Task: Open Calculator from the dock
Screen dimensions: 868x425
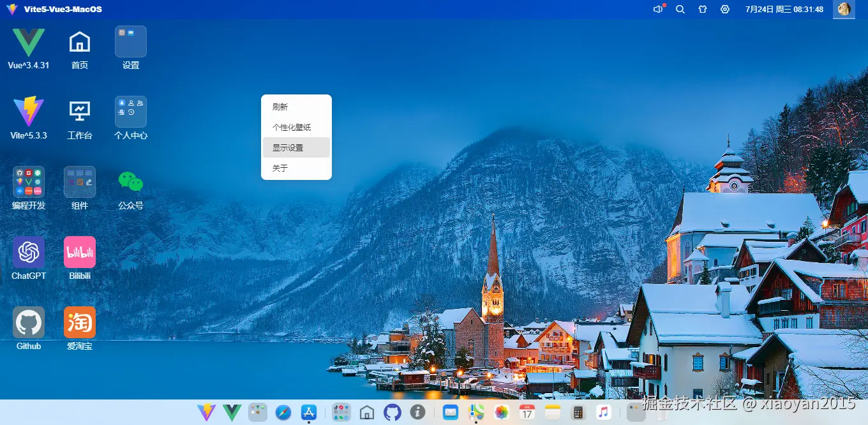Action: (578, 412)
